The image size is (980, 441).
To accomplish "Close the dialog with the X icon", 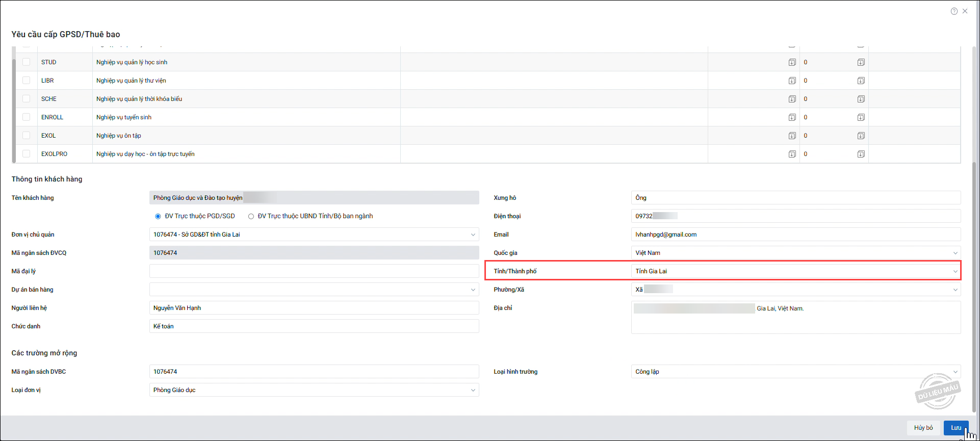I will pos(965,11).
